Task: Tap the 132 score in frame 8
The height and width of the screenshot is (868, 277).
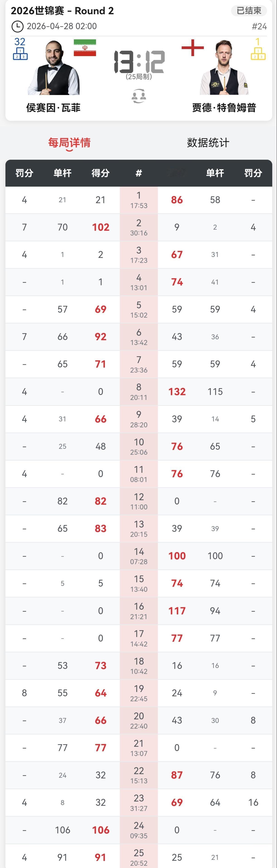Action: [177, 391]
